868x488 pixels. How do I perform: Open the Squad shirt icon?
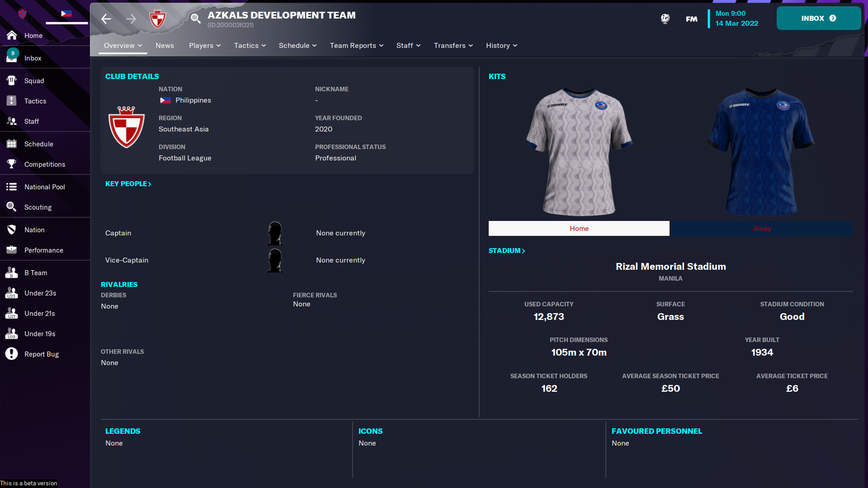tap(12, 80)
